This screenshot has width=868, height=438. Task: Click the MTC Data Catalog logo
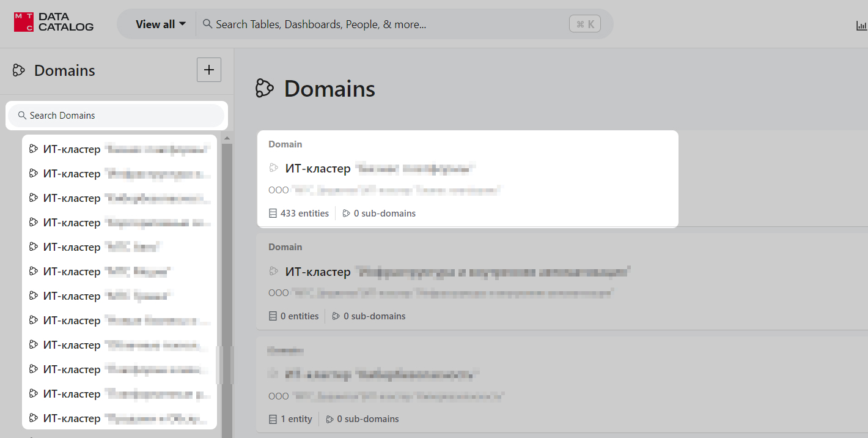tap(54, 23)
